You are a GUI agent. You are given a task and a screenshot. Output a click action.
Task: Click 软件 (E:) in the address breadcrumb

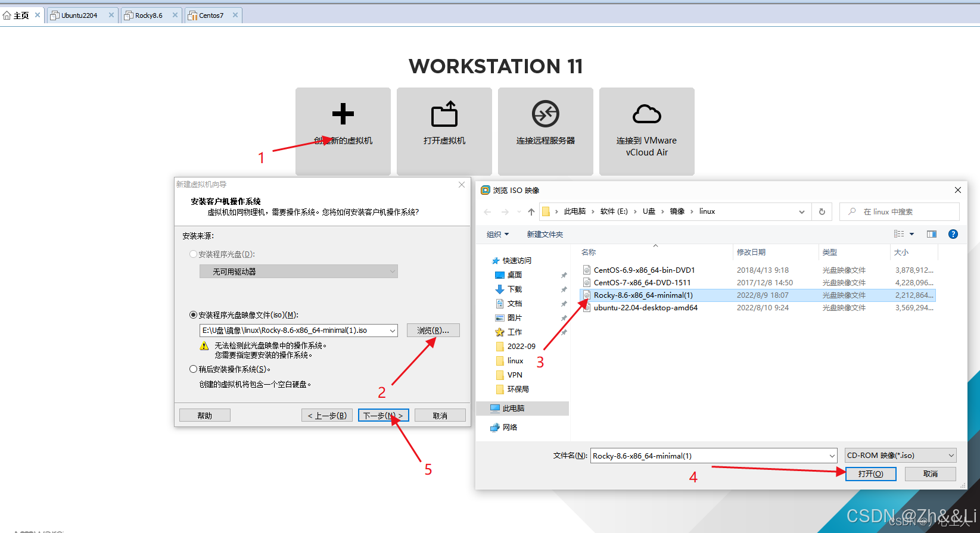click(x=614, y=211)
